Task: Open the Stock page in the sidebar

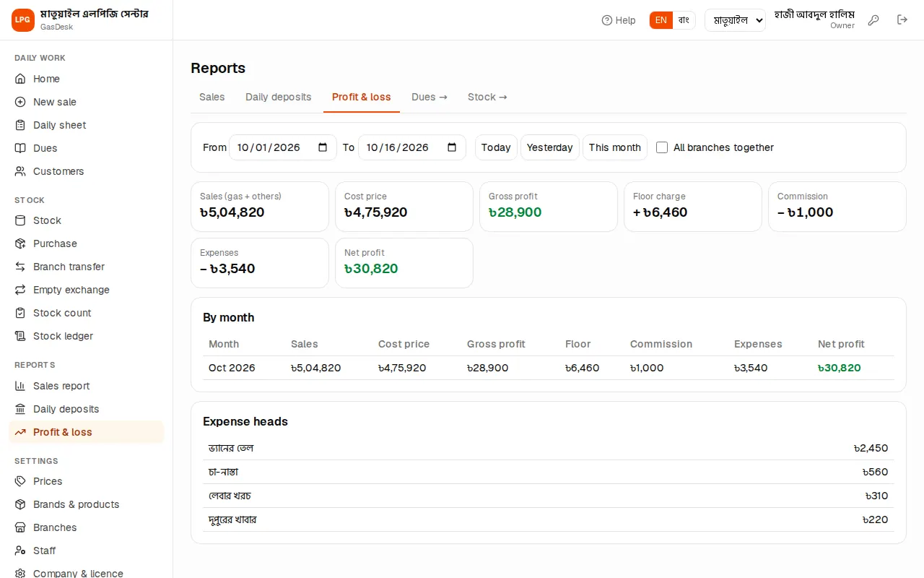Action: click(87, 220)
